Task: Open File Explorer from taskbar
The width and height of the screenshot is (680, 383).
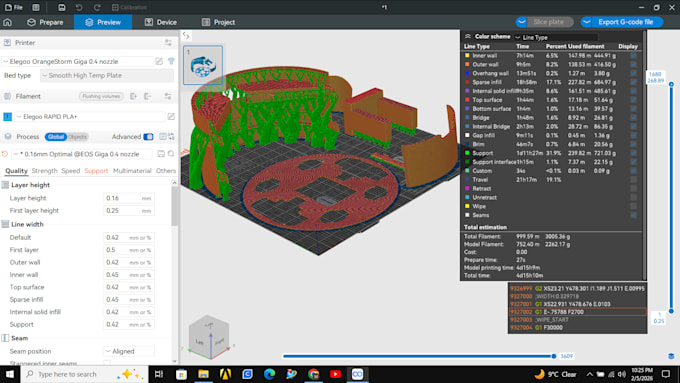Action: tap(203, 374)
